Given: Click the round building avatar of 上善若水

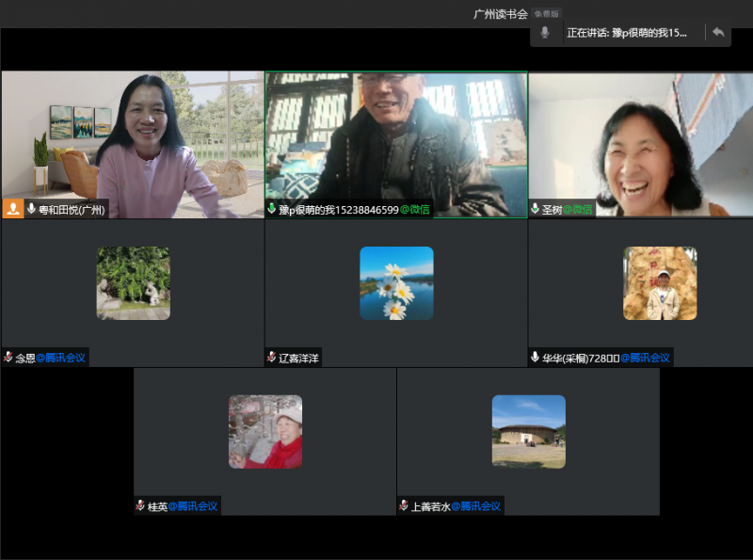Looking at the screenshot, I should pyautogui.click(x=528, y=431).
